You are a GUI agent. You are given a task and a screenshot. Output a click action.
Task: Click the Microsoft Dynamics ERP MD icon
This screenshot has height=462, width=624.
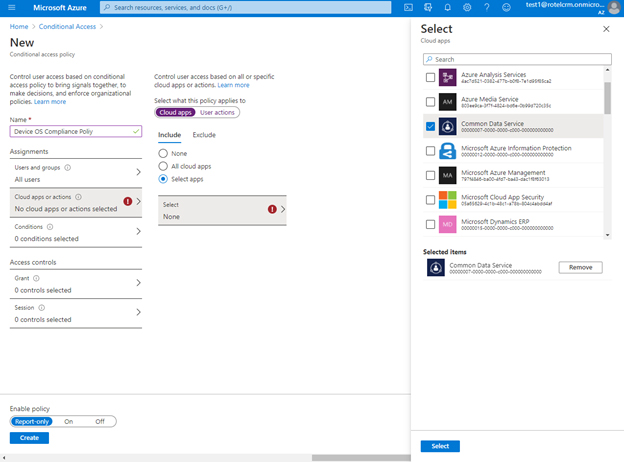pyautogui.click(x=447, y=224)
